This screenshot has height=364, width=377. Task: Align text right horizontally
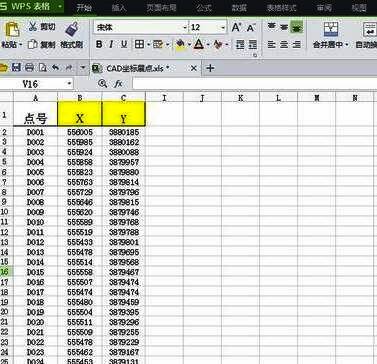click(x=296, y=44)
